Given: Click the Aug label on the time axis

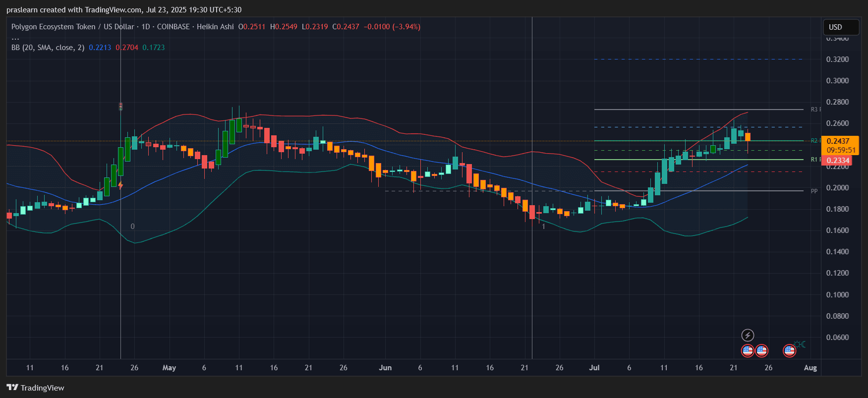Looking at the screenshot, I should [810, 368].
